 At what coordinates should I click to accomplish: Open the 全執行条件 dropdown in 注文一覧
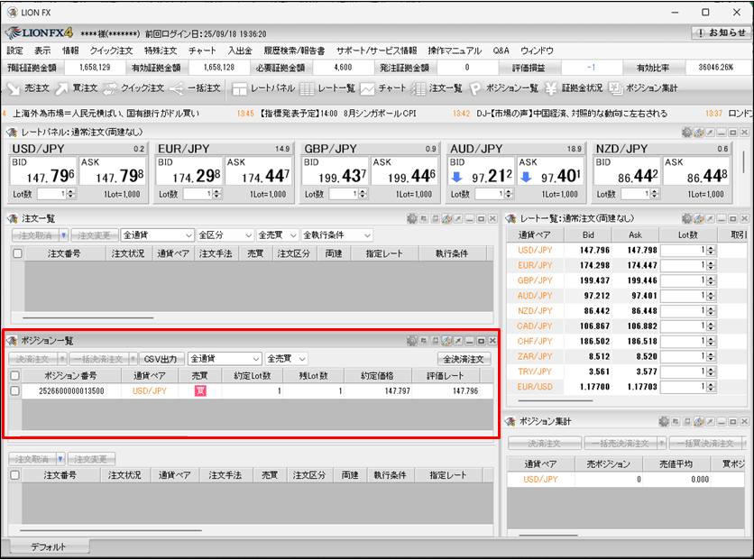tap(336, 235)
